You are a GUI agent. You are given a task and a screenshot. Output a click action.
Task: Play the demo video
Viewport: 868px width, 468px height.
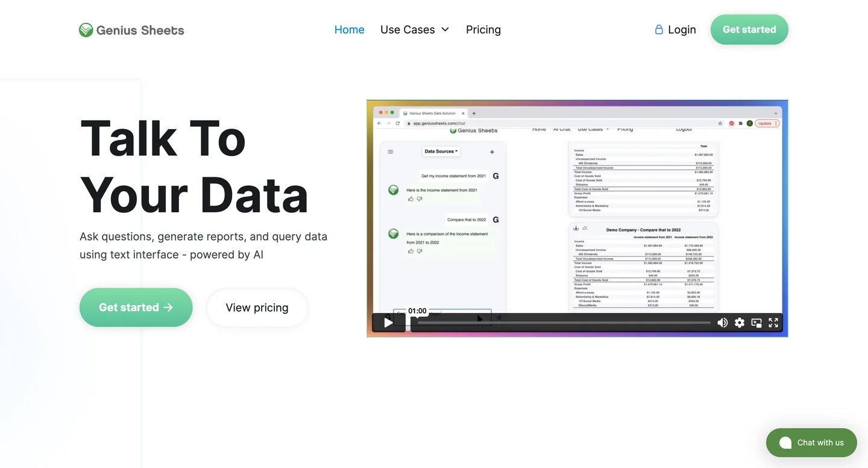(389, 323)
